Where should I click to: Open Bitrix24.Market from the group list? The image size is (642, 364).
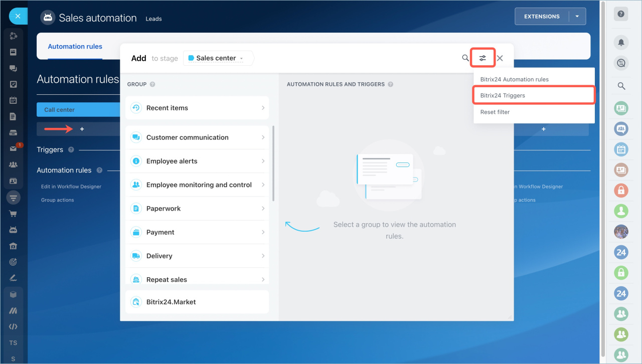(x=197, y=302)
